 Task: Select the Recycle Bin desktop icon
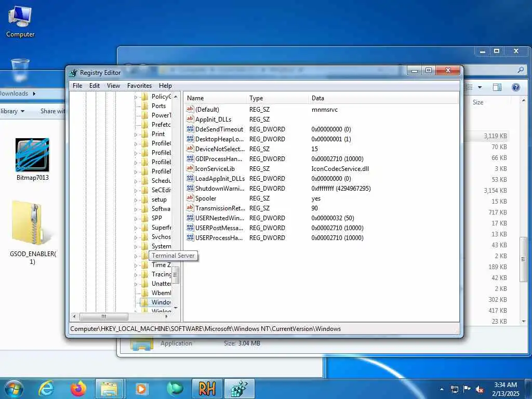(x=20, y=71)
